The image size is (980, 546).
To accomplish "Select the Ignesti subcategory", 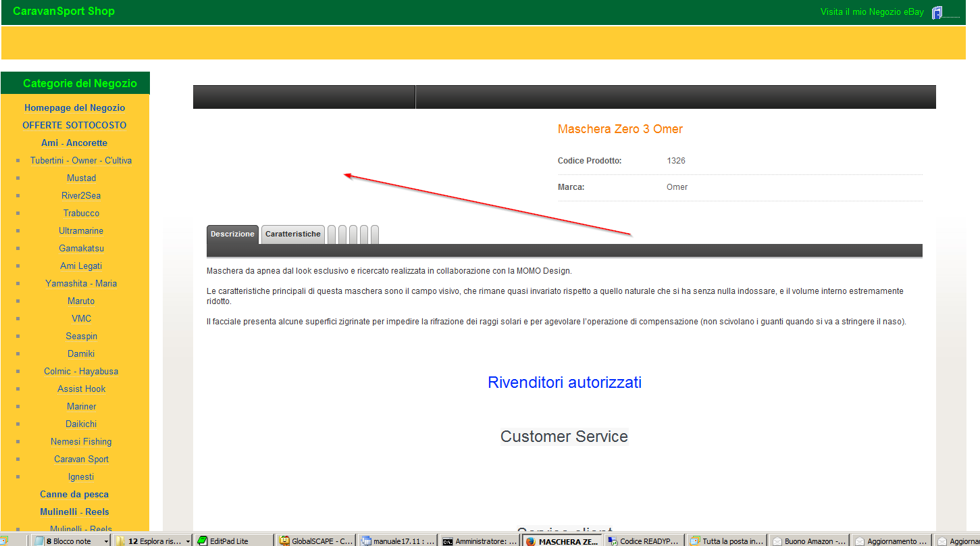I will (81, 476).
